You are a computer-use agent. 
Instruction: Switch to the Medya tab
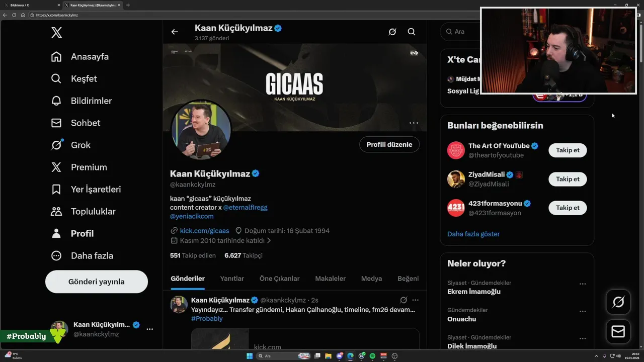371,279
